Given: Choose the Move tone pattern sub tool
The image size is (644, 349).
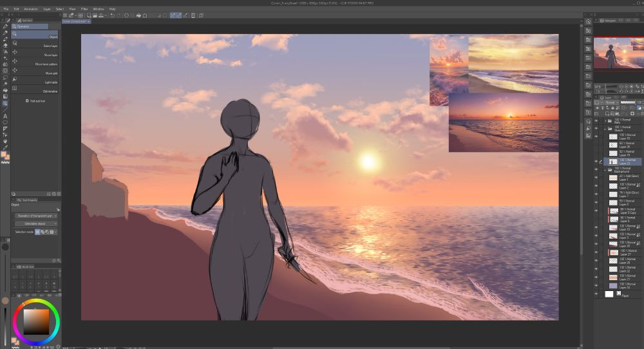Looking at the screenshot, I should pos(35,62).
